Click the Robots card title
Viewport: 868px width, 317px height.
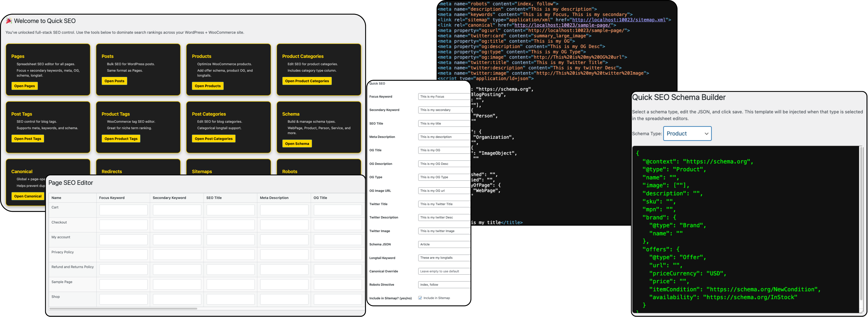(290, 172)
